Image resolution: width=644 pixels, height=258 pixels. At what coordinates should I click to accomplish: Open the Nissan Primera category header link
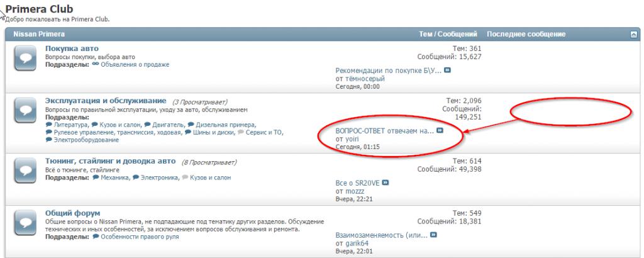[39, 35]
